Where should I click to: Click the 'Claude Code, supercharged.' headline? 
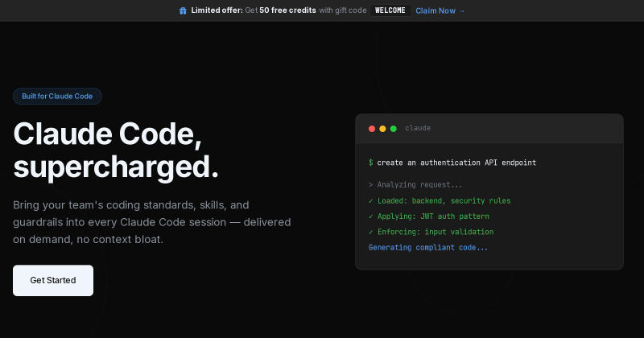[x=116, y=150]
